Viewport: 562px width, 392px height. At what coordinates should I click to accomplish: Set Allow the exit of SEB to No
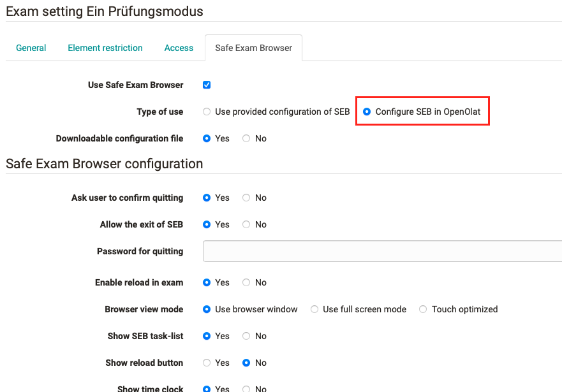pos(246,224)
